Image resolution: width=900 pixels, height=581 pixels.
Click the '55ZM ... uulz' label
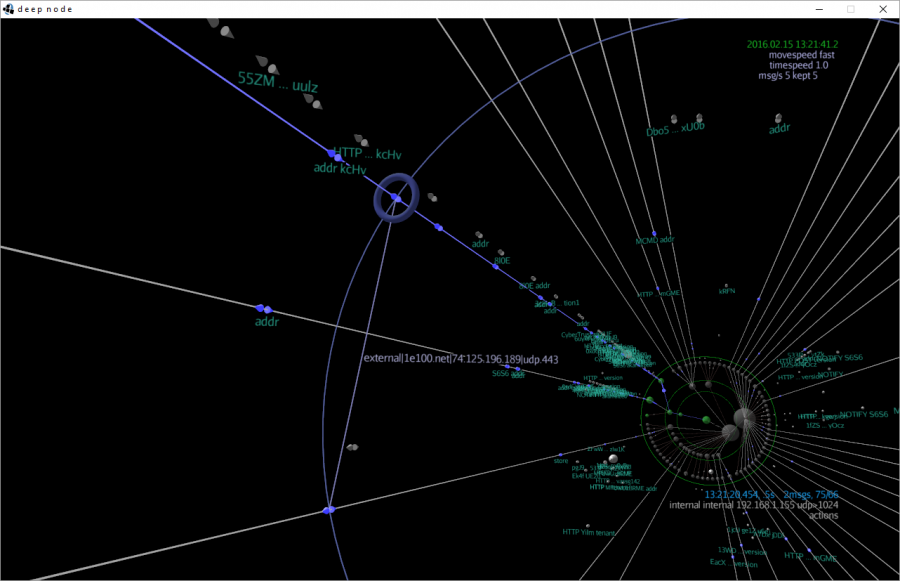278,82
